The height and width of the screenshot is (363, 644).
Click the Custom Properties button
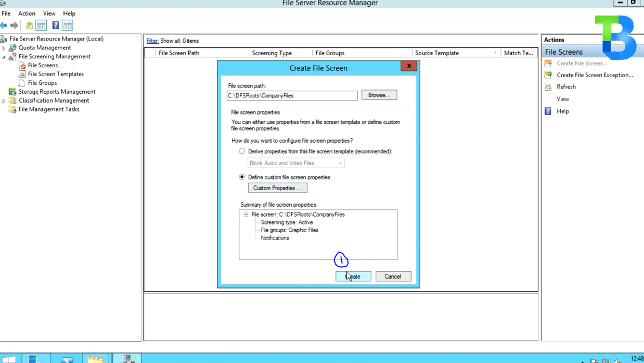point(277,188)
